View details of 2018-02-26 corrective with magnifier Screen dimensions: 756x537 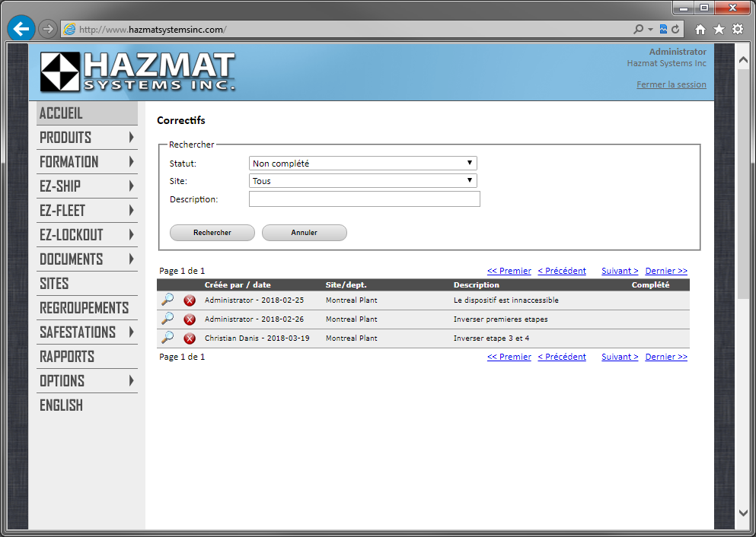click(x=167, y=319)
